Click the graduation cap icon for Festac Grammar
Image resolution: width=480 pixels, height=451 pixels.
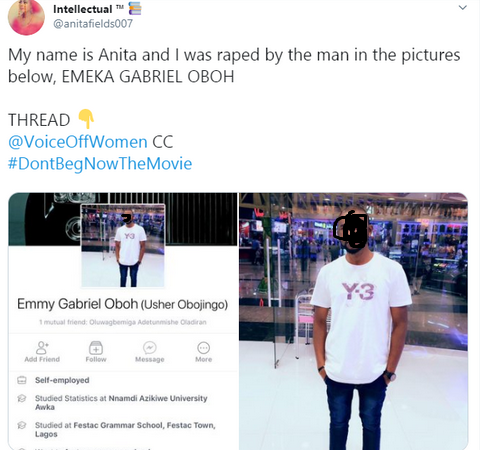coord(22,425)
